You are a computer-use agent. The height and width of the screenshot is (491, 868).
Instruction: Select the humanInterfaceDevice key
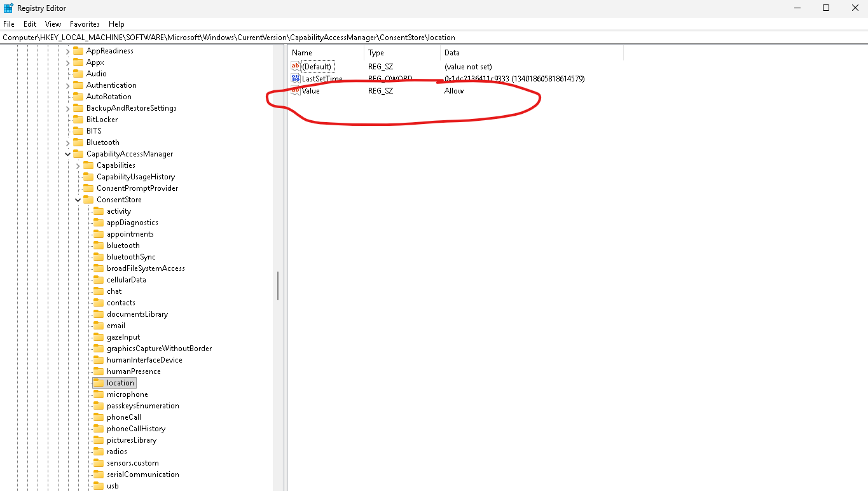click(x=144, y=360)
